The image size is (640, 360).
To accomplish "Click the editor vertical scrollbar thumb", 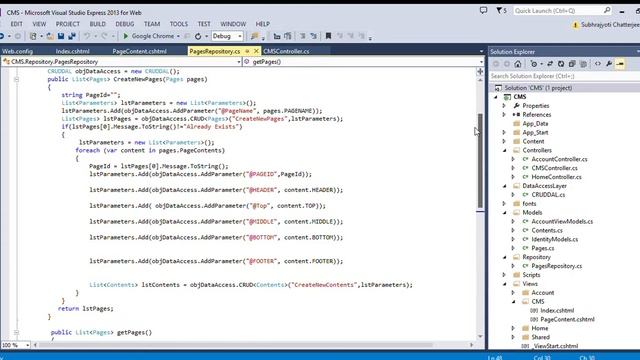I will 480,161.
